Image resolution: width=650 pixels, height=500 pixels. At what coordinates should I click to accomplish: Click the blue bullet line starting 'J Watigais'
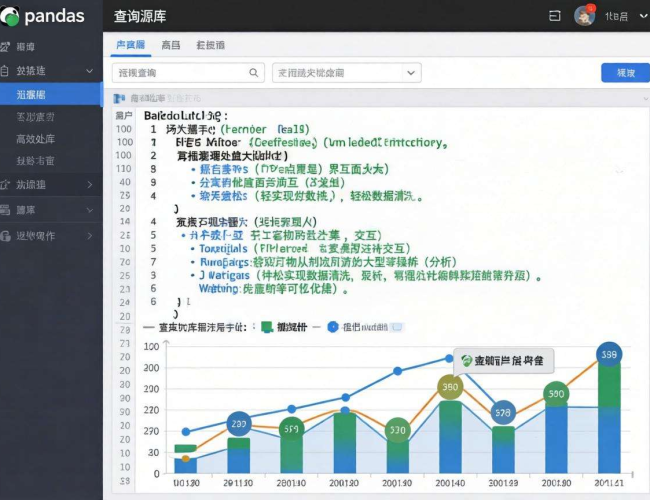point(366,275)
